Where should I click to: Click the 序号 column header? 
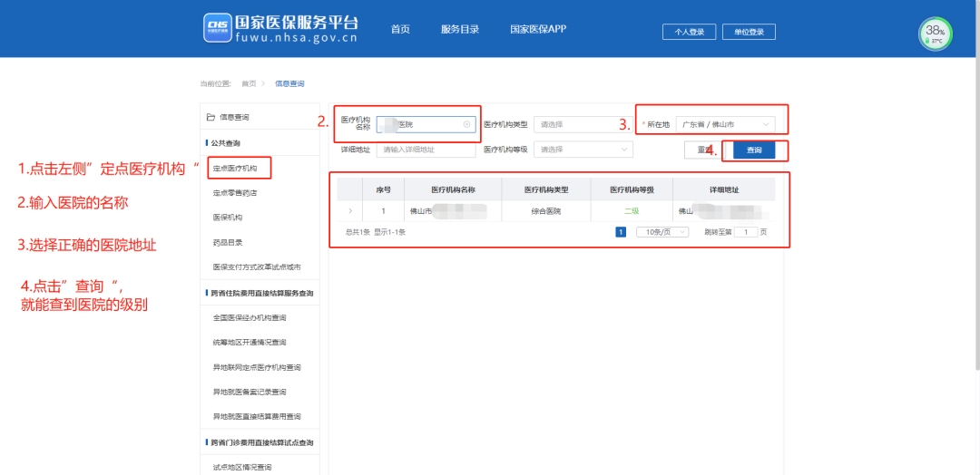pyautogui.click(x=383, y=189)
